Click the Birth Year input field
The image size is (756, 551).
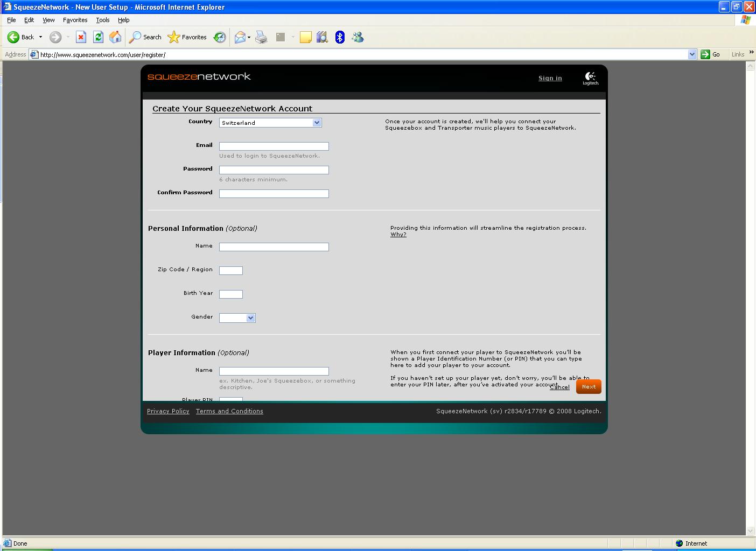click(x=230, y=294)
